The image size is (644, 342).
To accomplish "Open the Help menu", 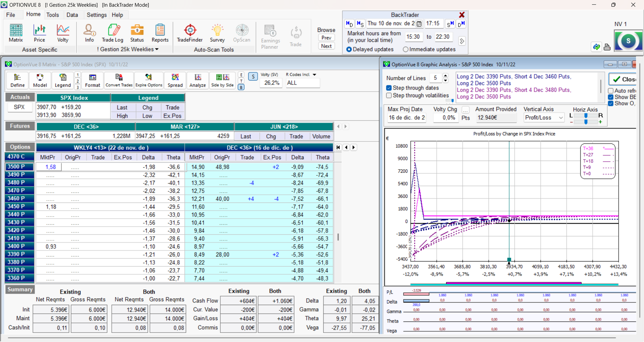I will (117, 15).
